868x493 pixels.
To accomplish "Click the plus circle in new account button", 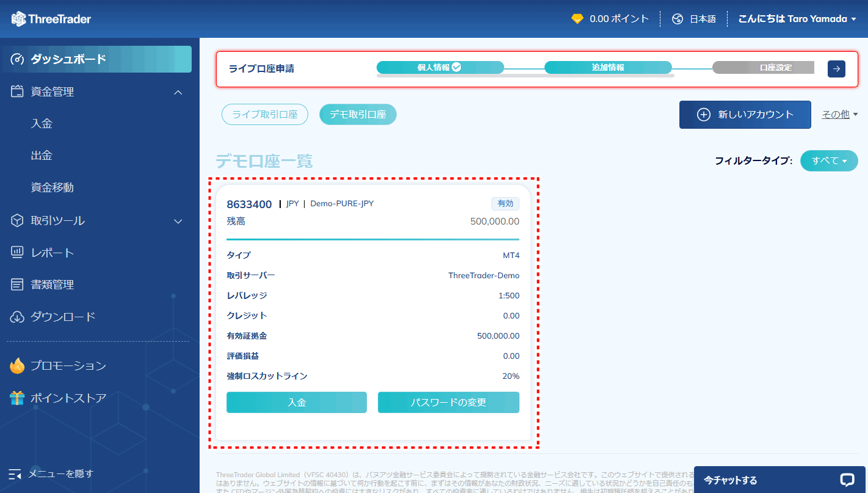I will 703,115.
